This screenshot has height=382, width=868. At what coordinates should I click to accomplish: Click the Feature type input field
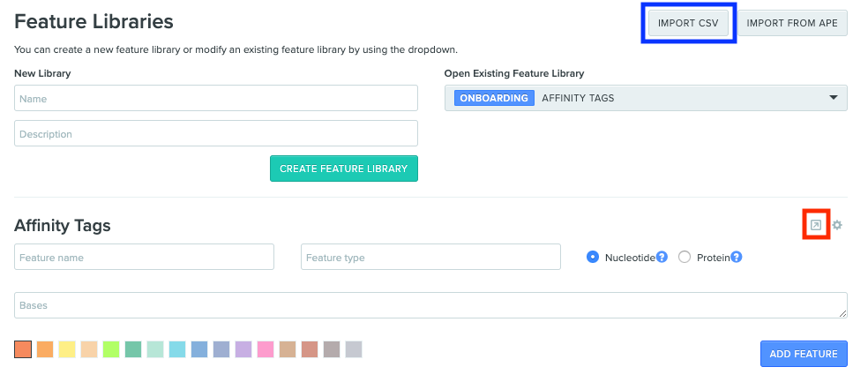[430, 257]
